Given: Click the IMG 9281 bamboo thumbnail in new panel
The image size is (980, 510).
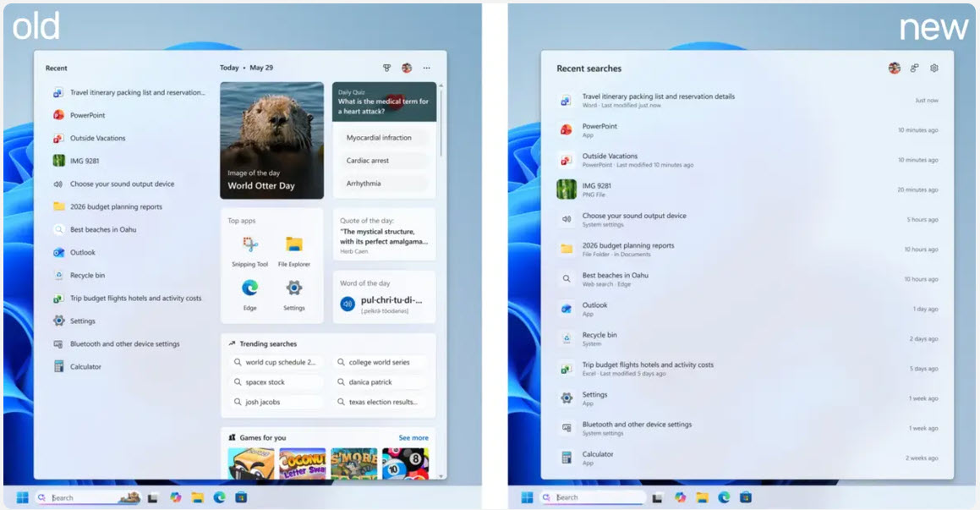Looking at the screenshot, I should 567,189.
